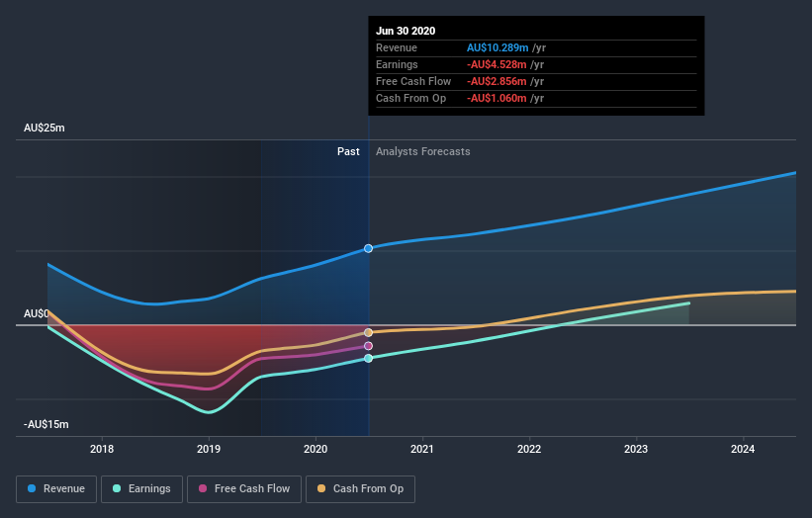Screen dimensions: 812x518
Task: Toggle the Free Cash Flow legend button
Action: click(x=244, y=489)
